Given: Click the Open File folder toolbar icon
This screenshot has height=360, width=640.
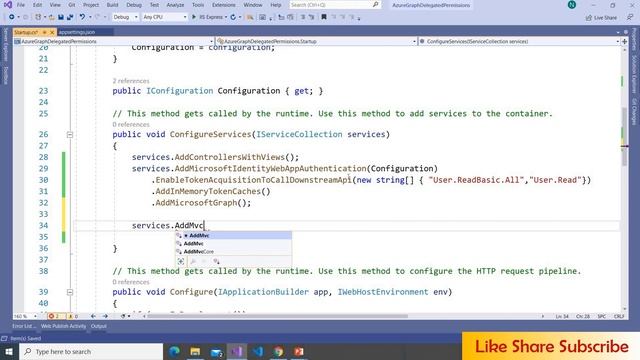Looking at the screenshot, I should 51,17.
